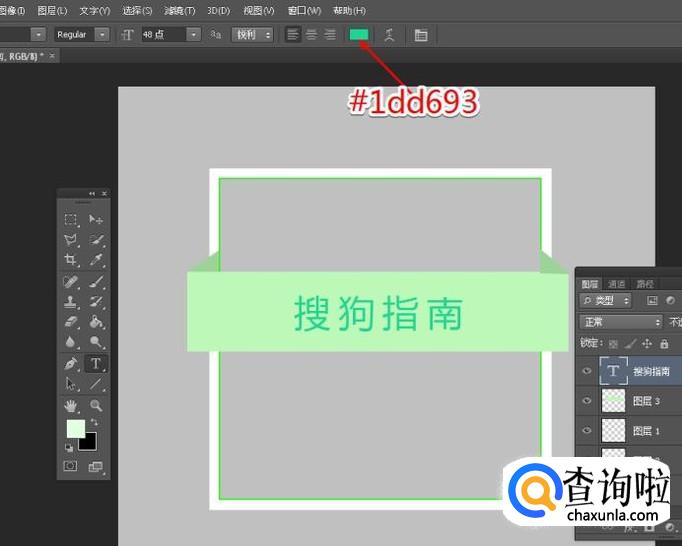Open layer filter 类型 dropdown

pyautogui.click(x=605, y=300)
